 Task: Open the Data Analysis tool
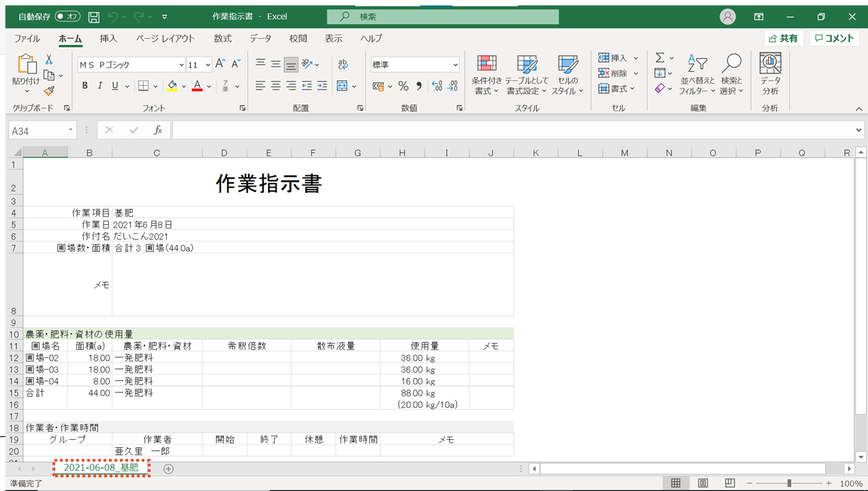(x=770, y=74)
